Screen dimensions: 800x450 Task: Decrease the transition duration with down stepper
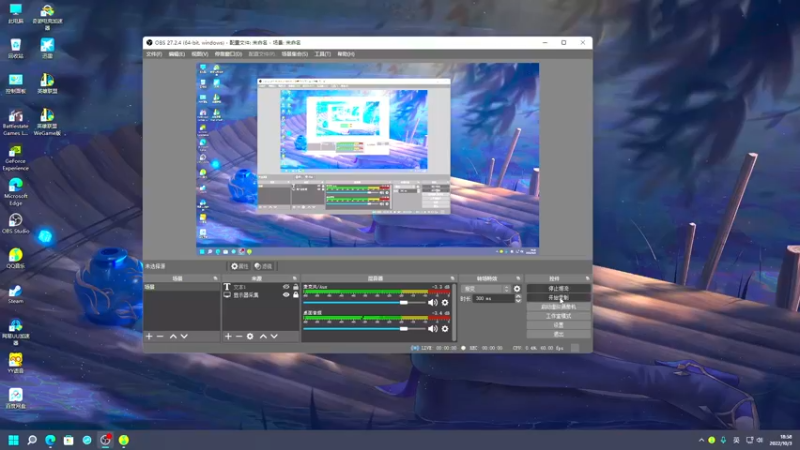[518, 301]
